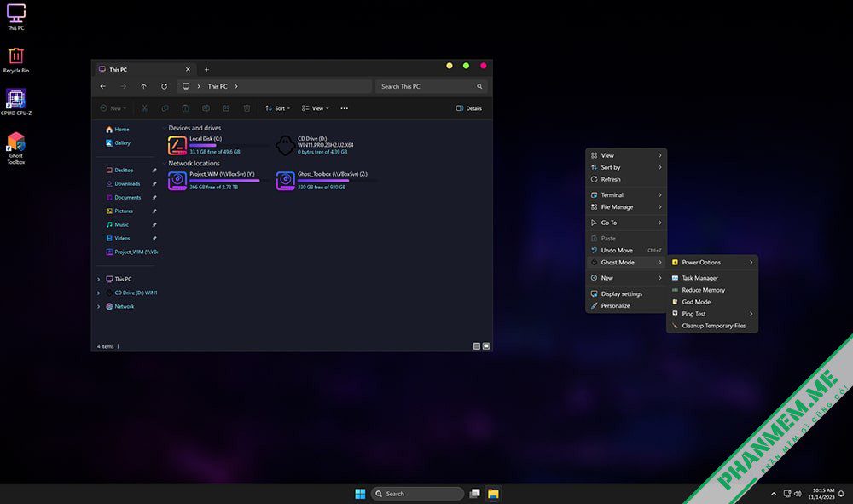Open the network icon in system tray

[x=786, y=494]
